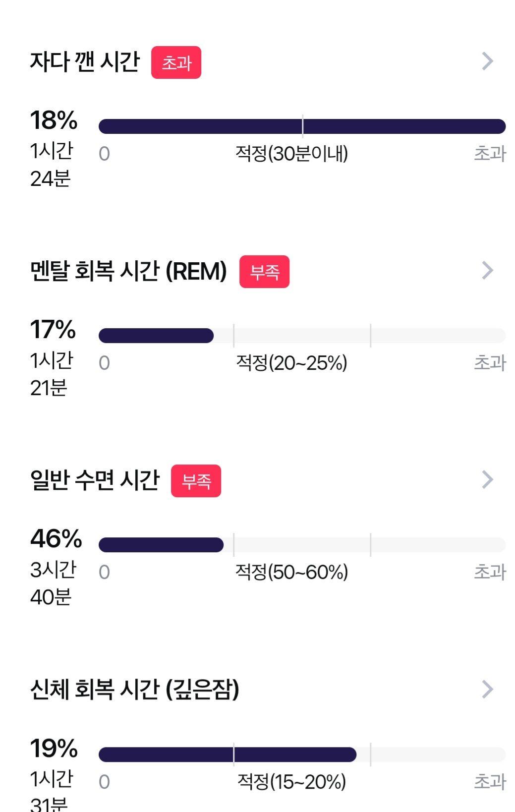
Task: Tap the 적정(20~25%) range label
Action: (x=291, y=363)
